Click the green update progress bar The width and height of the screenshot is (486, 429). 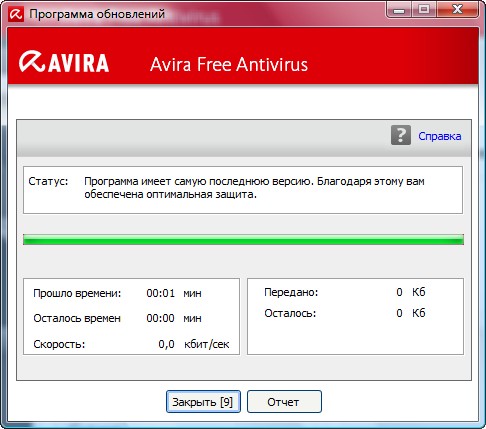pos(243,239)
